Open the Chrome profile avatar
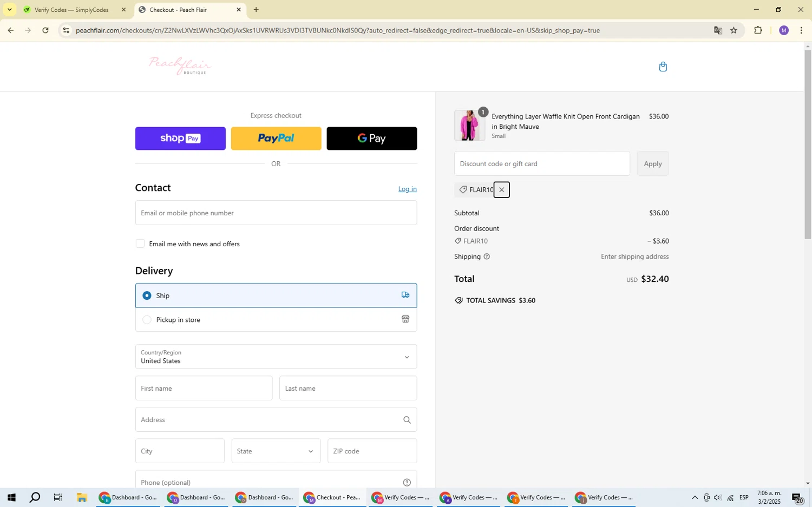 tap(783, 30)
